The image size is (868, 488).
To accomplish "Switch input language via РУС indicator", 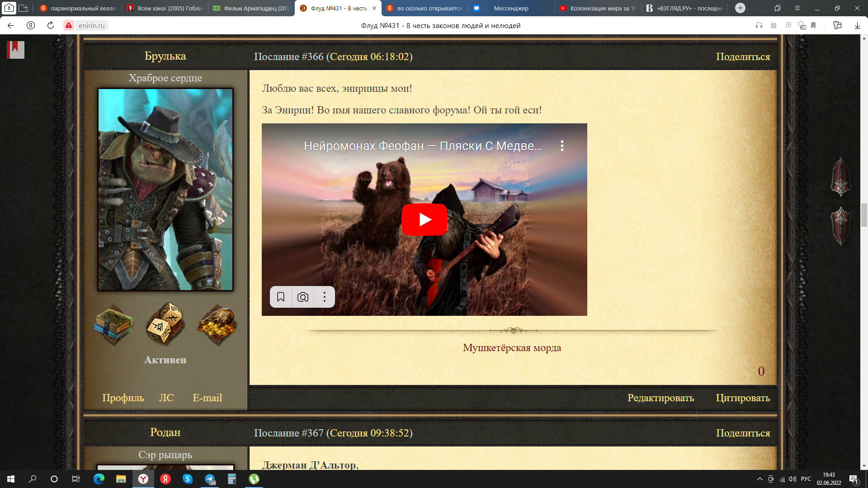I will click(x=806, y=479).
